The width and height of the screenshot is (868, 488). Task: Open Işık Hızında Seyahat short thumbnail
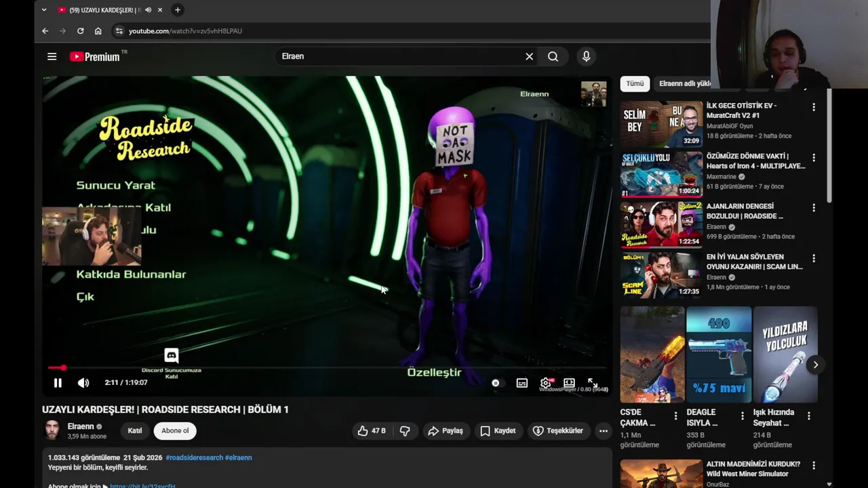point(785,354)
